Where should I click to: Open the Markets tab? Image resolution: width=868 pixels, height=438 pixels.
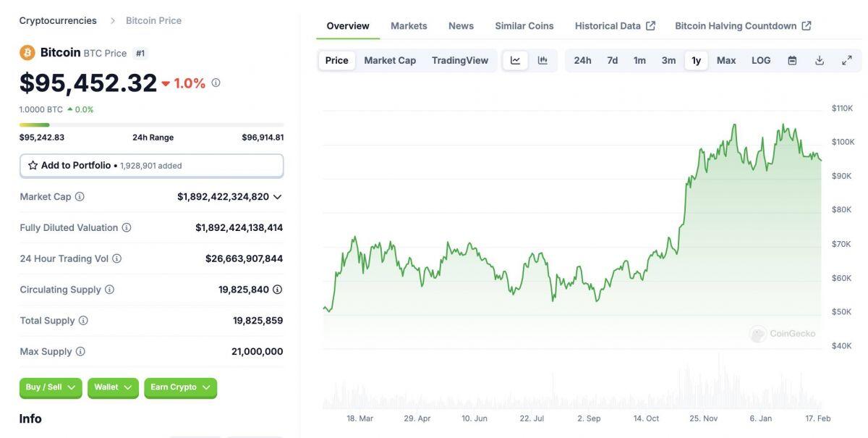pos(409,25)
